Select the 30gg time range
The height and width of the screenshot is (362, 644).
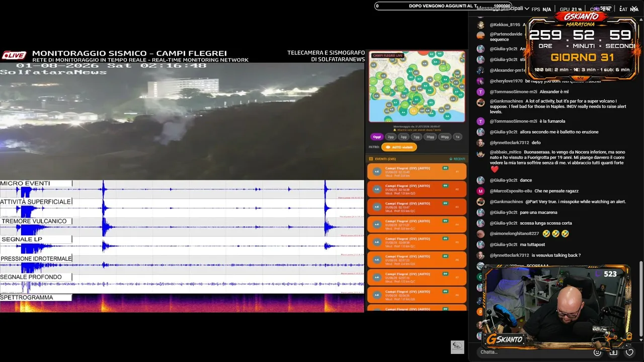coord(430,137)
